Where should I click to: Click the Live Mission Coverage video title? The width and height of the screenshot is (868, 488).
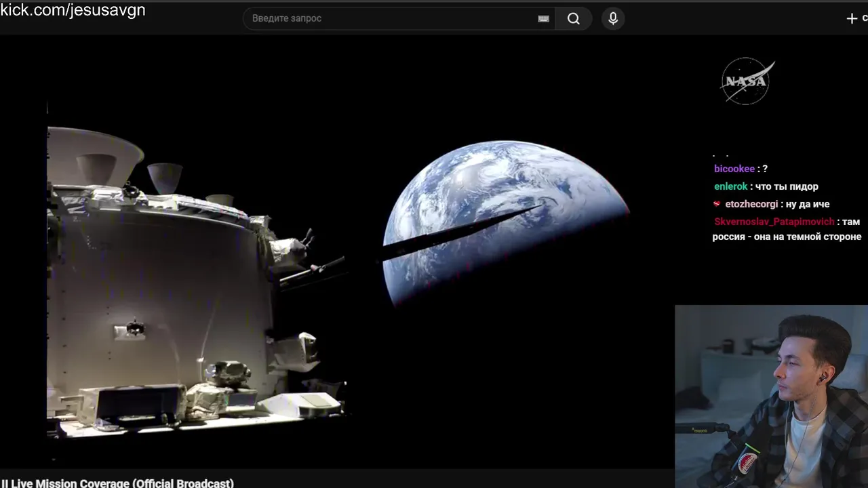[x=117, y=483]
